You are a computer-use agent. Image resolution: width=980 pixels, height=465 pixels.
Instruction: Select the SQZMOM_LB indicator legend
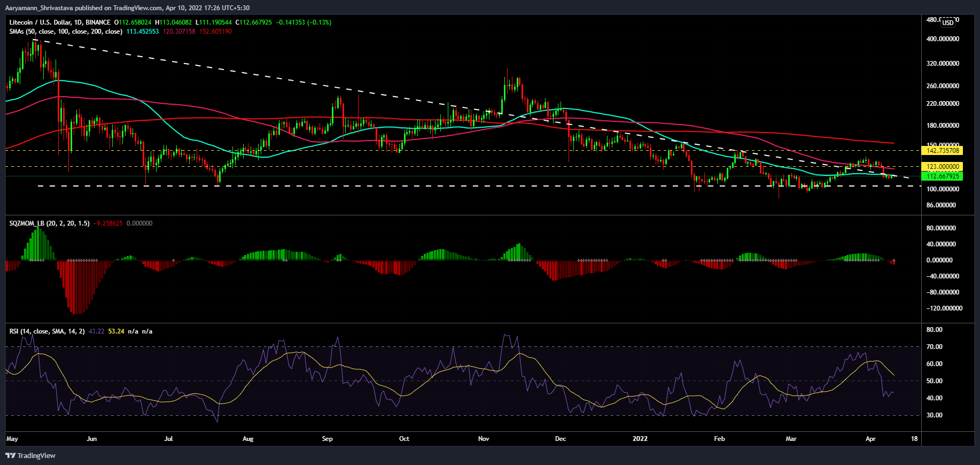pos(49,223)
